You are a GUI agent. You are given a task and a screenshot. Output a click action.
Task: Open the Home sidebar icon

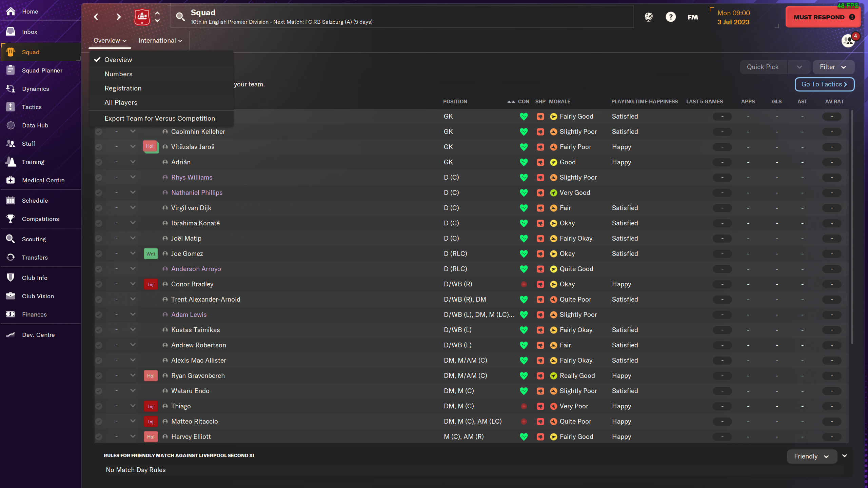tap(11, 11)
